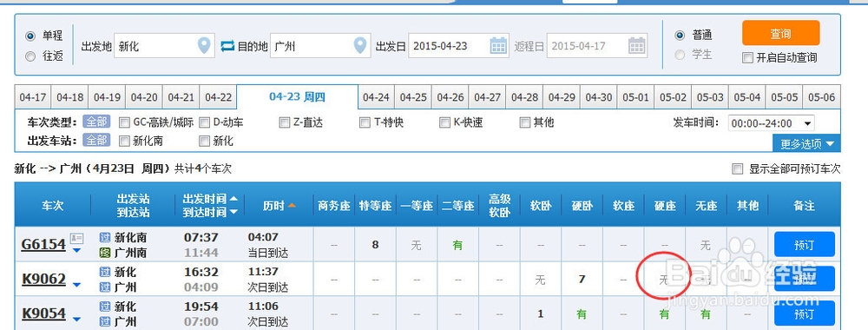Open the return date calendar icon
The width and height of the screenshot is (868, 330).
click(x=637, y=45)
